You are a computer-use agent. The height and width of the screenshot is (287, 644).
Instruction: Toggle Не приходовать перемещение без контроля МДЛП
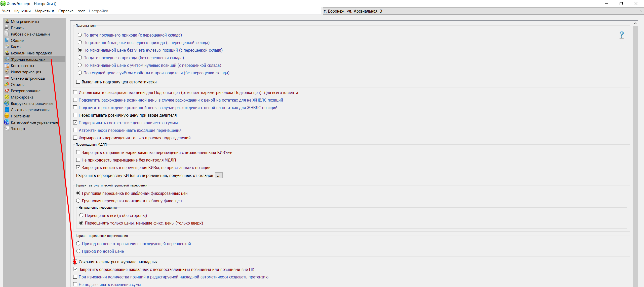point(78,160)
